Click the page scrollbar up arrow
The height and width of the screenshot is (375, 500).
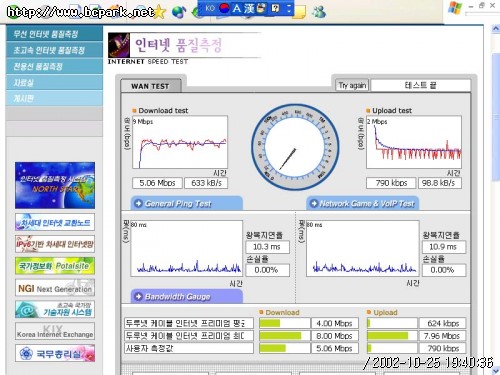(x=496, y=29)
